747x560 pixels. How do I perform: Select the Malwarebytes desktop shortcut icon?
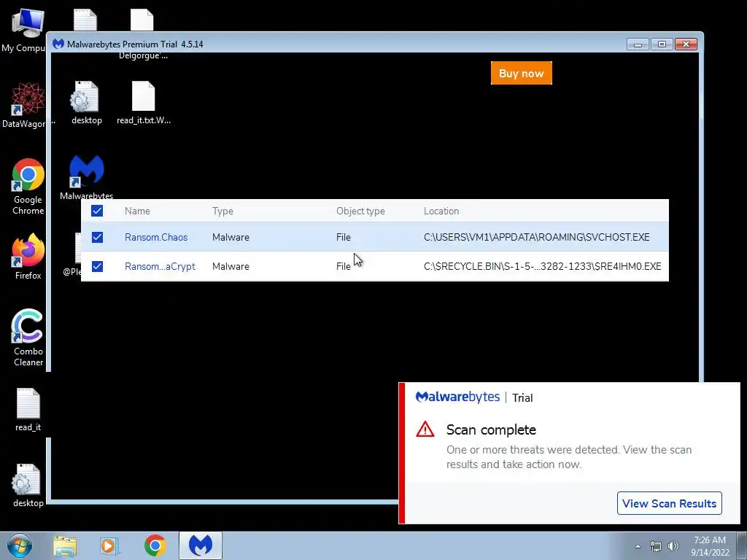86,176
